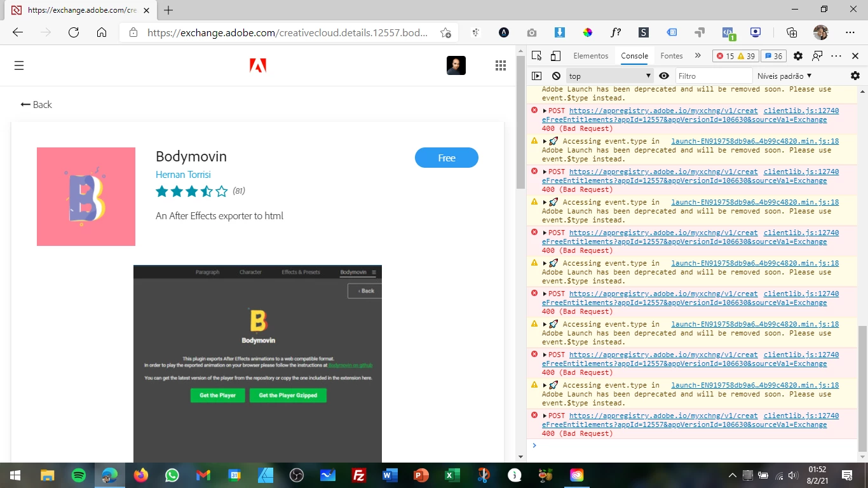Expand the last POST error entry

545,416
